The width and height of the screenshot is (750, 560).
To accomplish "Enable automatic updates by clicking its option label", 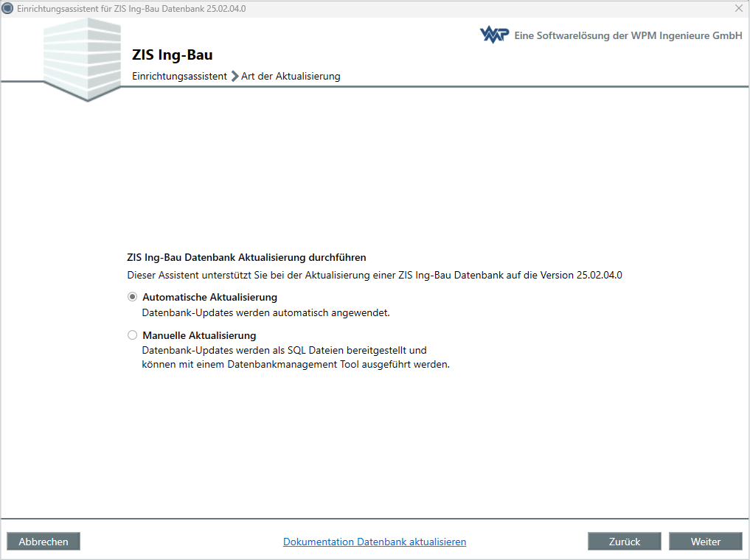I will point(209,297).
